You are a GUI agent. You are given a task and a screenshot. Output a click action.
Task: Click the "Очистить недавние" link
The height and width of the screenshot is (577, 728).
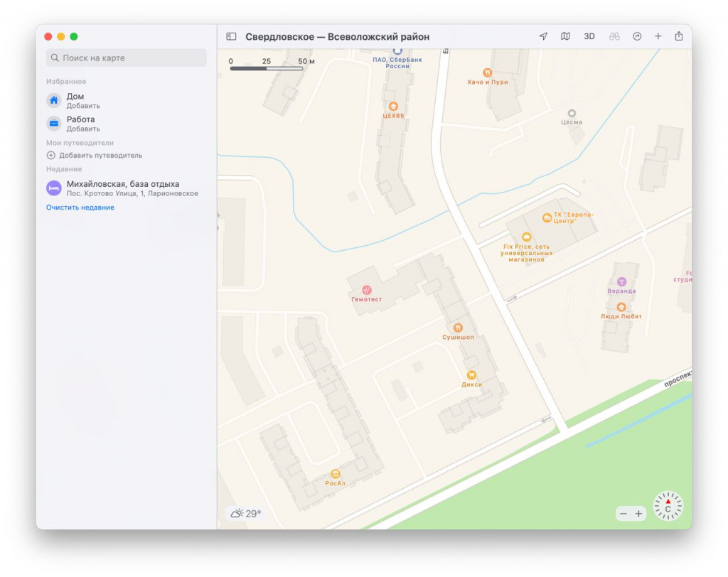pyautogui.click(x=80, y=207)
